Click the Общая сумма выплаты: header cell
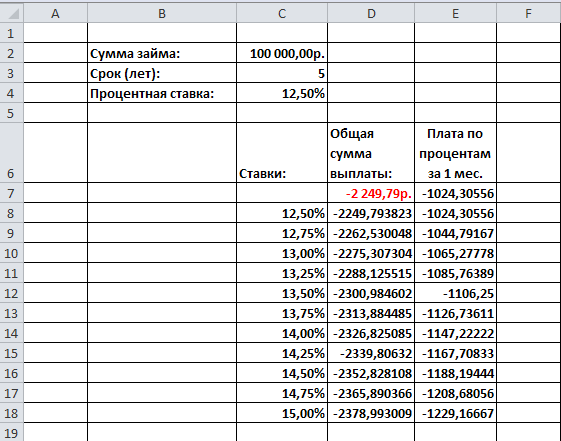 (371, 153)
